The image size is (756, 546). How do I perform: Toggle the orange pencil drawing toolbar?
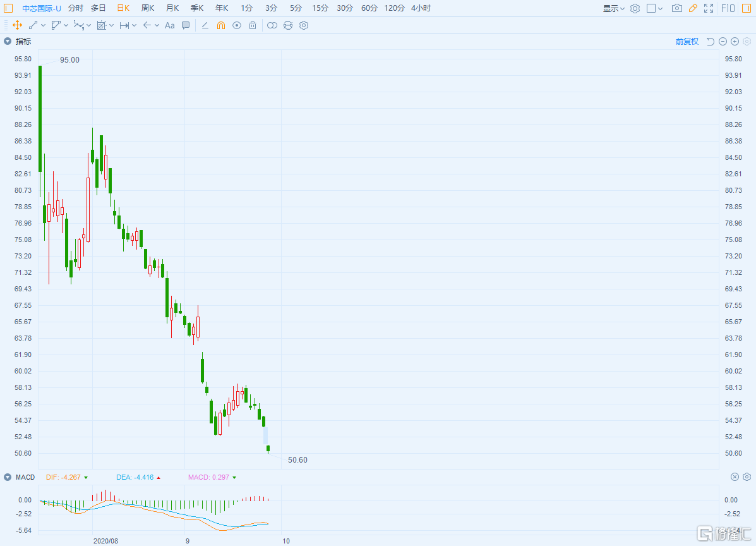[693, 8]
